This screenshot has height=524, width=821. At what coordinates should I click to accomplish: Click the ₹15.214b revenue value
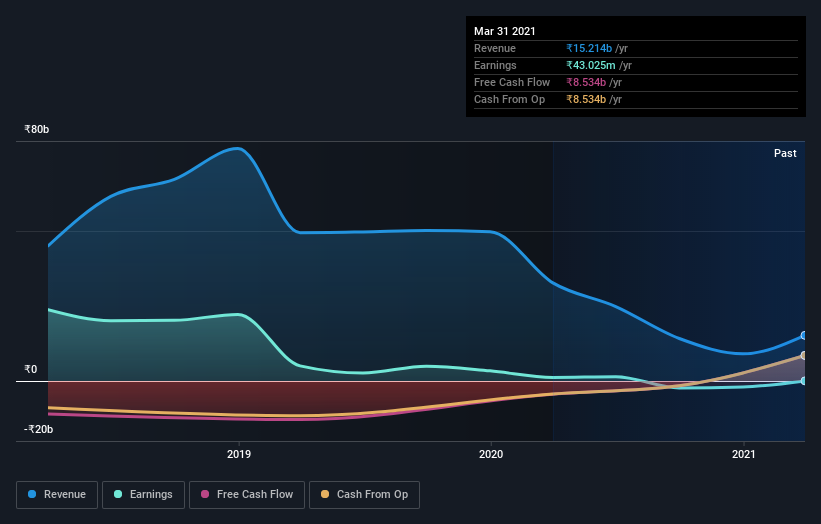click(589, 48)
